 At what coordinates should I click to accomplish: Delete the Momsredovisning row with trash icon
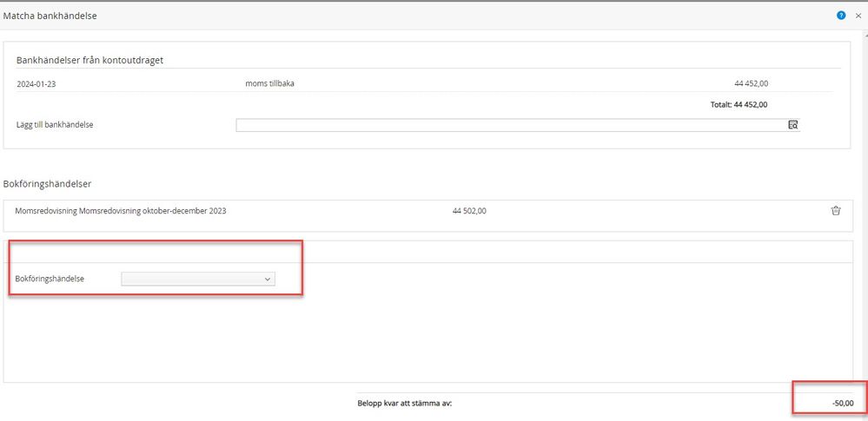[836, 210]
